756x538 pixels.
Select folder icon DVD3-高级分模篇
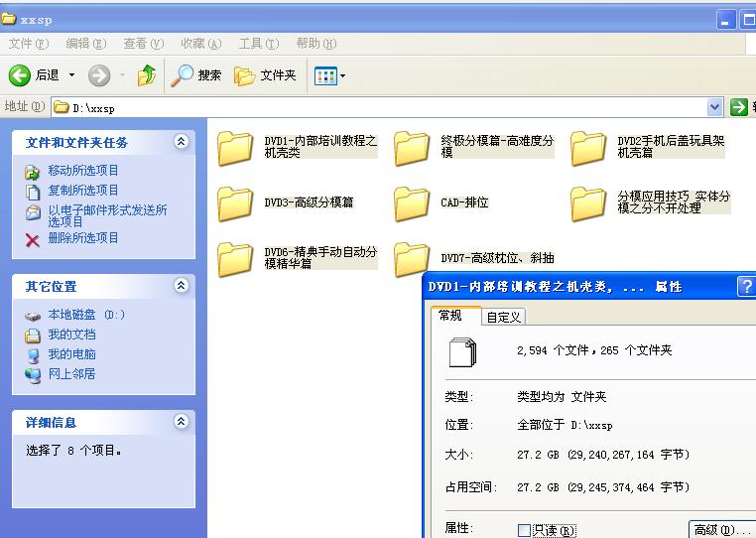pos(235,204)
